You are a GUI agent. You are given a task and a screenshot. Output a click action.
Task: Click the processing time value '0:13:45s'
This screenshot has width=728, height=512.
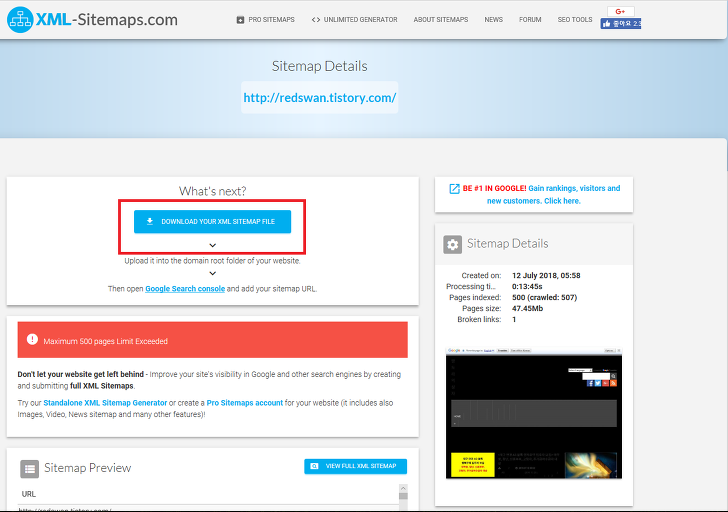527,286
